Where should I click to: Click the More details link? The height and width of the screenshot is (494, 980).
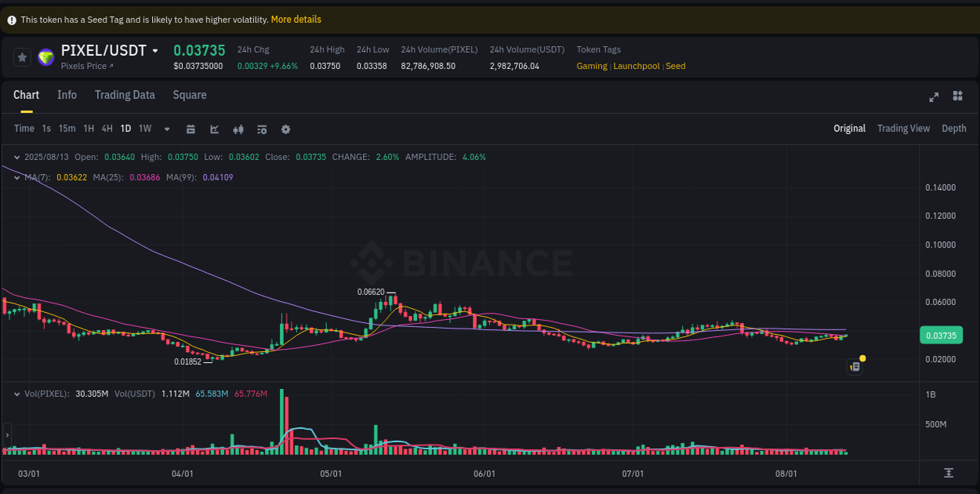(296, 19)
